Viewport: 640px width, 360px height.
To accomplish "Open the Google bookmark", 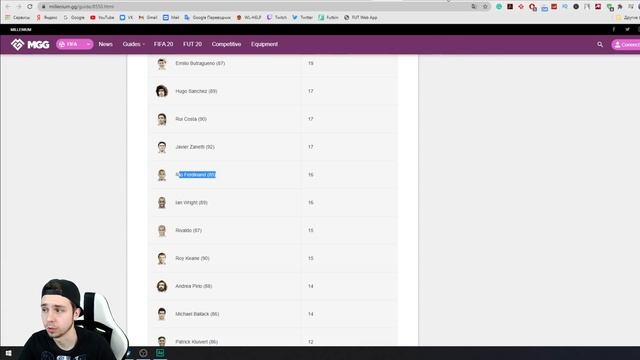I will click(74, 18).
